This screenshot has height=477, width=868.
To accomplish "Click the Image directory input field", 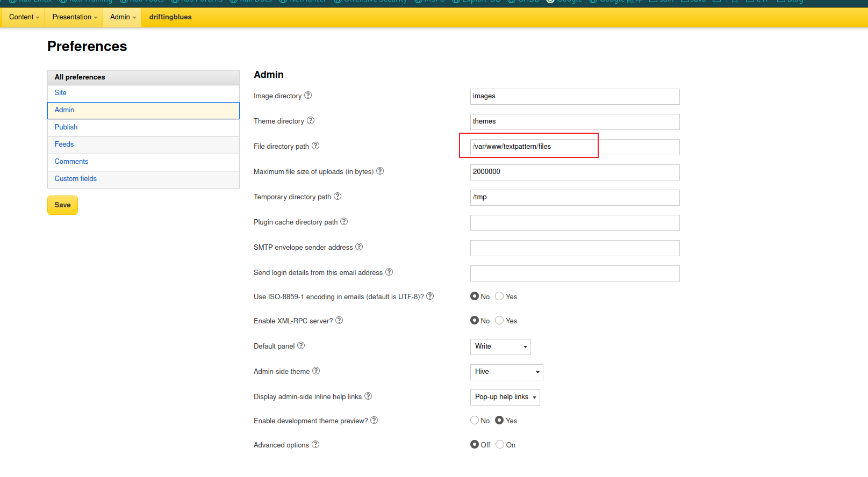I will [x=575, y=97].
